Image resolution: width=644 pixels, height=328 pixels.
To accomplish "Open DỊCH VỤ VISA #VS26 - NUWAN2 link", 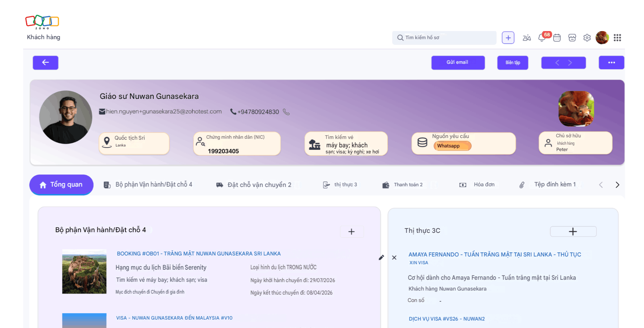I will click(447, 319).
